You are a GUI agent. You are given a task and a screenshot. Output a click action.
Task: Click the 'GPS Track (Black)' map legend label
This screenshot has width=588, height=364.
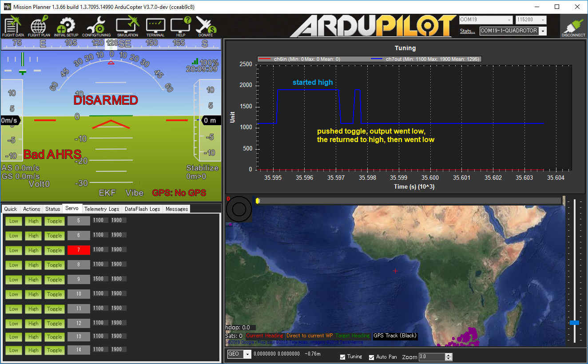coord(395,336)
